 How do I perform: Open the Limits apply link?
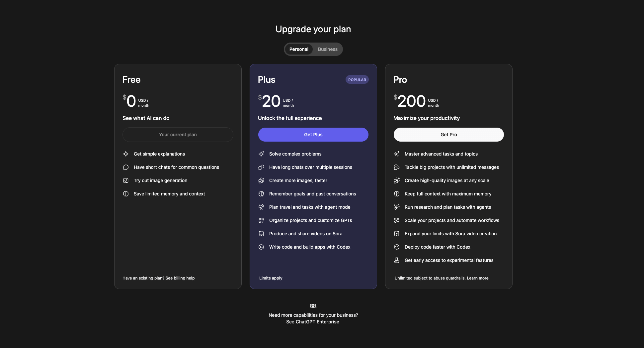271,278
